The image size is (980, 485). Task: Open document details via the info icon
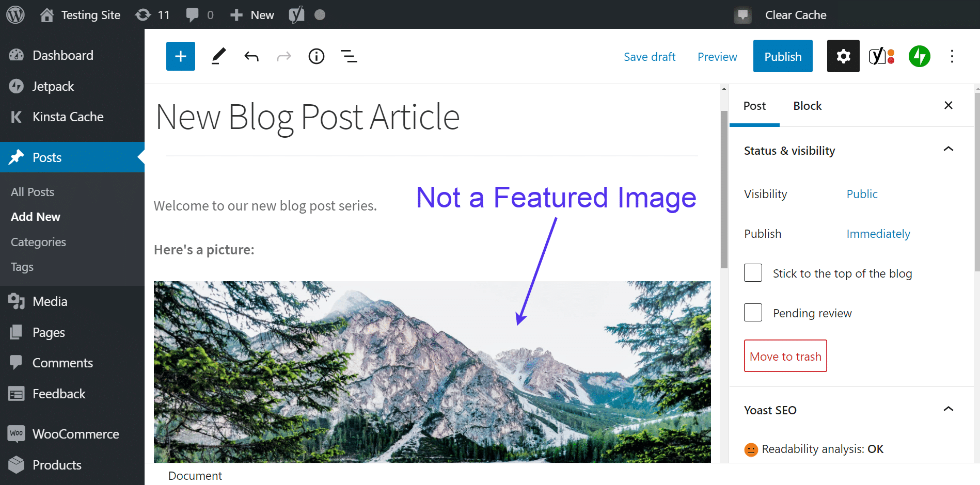tap(316, 56)
